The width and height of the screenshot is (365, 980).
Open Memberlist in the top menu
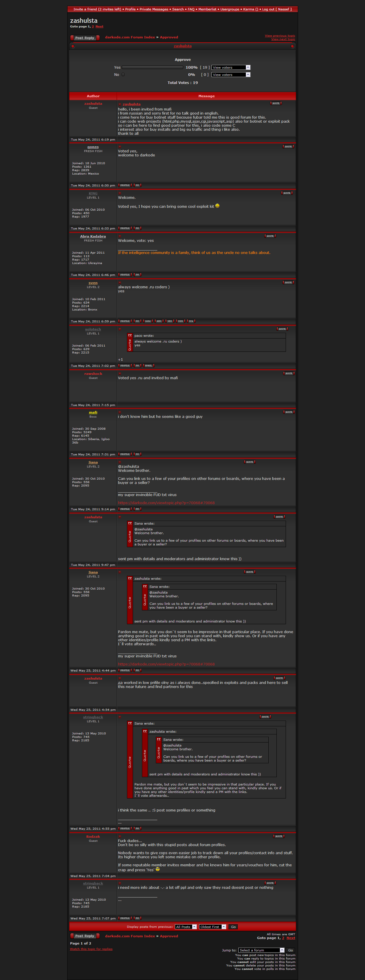207,9
